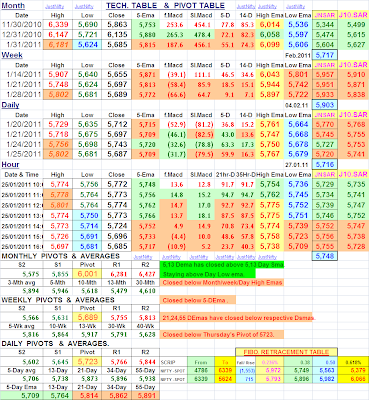The image size is (369, 400).
Task: Open JustNifty link above Month Low Ema column
Action: (296, 6)
